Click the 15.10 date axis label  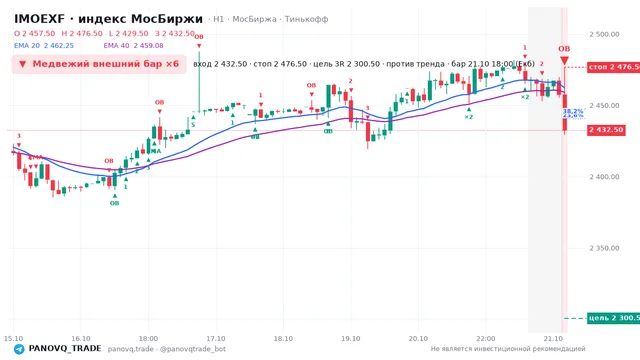point(13,339)
